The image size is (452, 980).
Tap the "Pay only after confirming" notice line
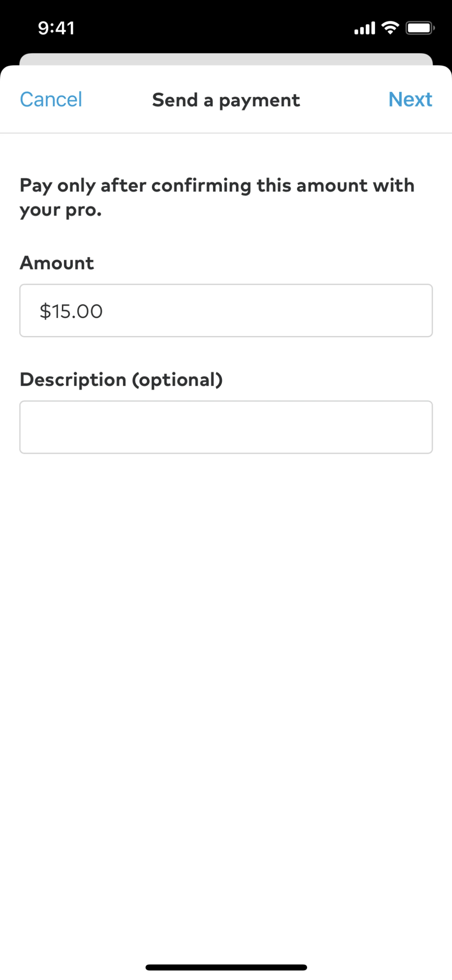(217, 186)
